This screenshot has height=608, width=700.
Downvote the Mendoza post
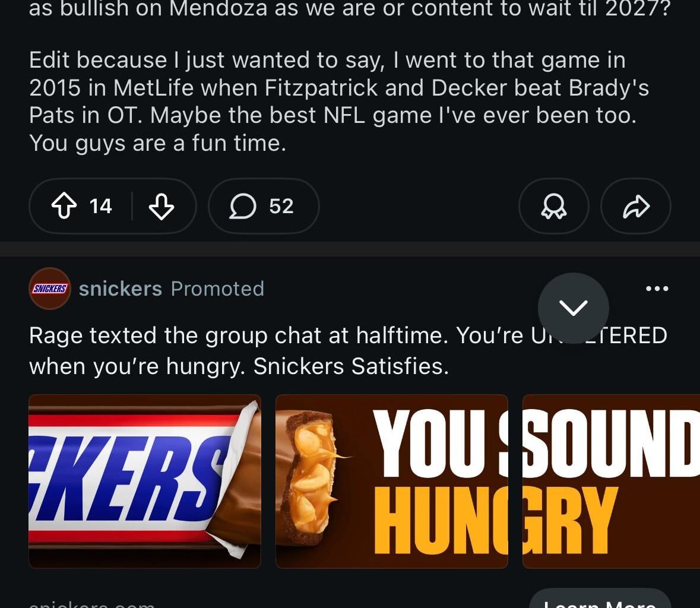161,207
